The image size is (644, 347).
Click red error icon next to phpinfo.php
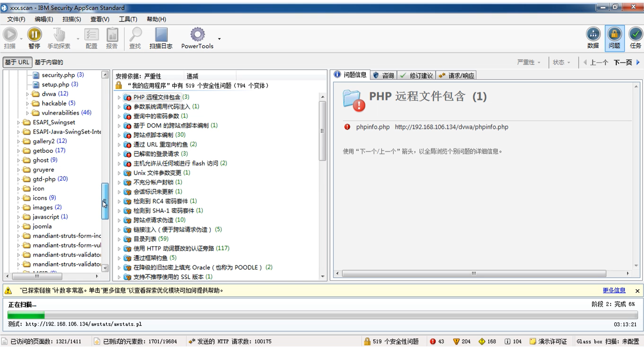(347, 127)
